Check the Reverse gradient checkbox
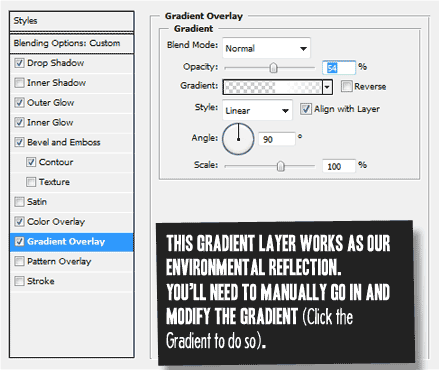Viewport: 439px width, 370px height. click(346, 86)
